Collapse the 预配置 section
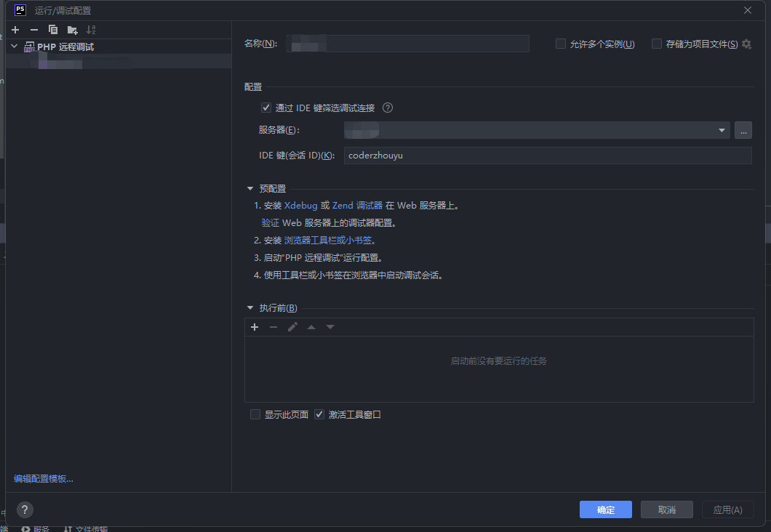Viewport: 771px width, 532px height. point(250,189)
